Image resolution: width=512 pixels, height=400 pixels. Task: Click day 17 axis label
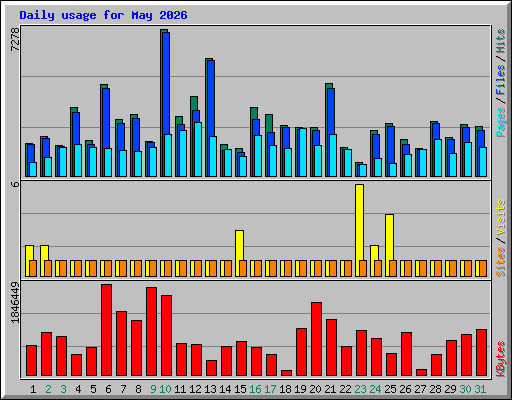coord(270,389)
